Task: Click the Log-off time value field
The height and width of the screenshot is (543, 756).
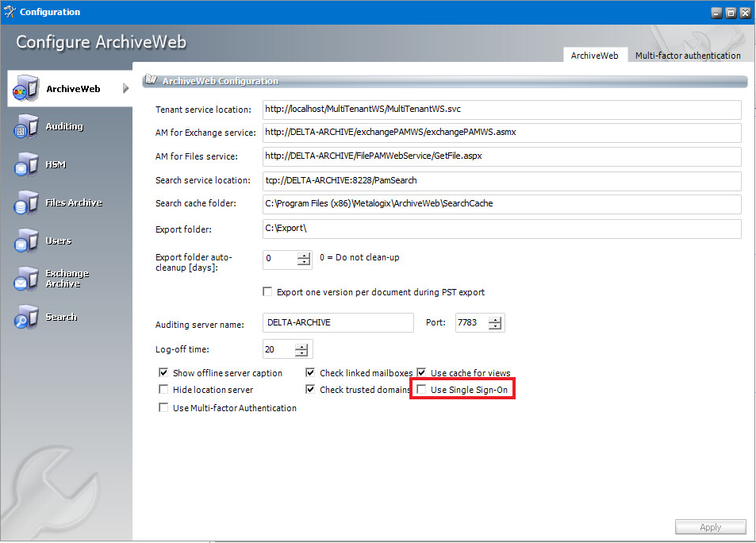Action: point(278,349)
